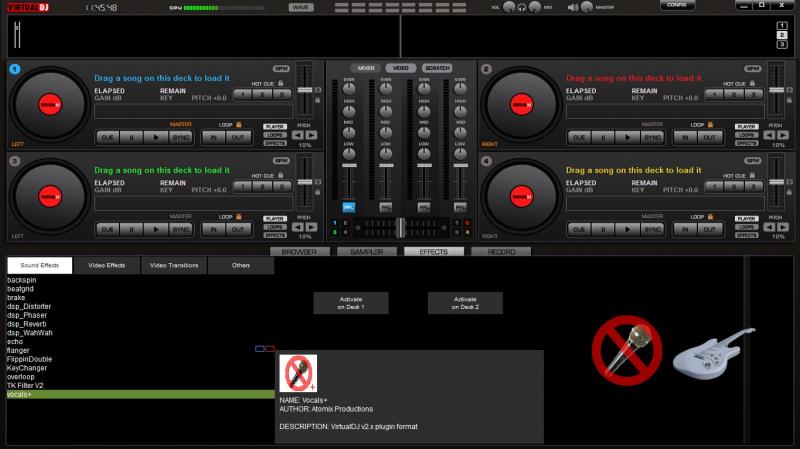Click the large no-microphone vocals icon

coord(627,351)
